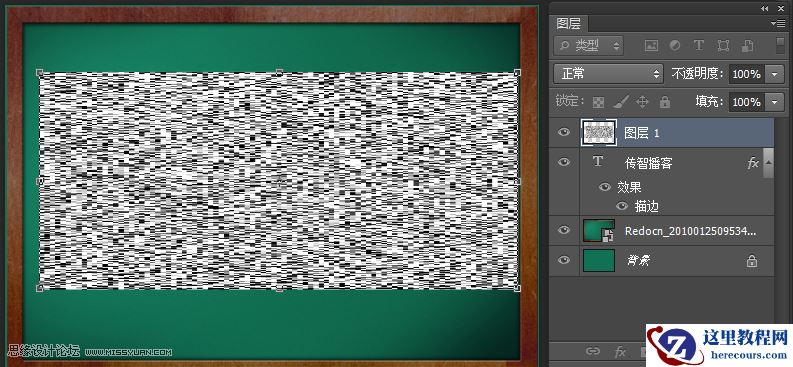Image resolution: width=793 pixels, height=367 pixels.
Task: Select the 效果 effects entry
Action: (629, 187)
